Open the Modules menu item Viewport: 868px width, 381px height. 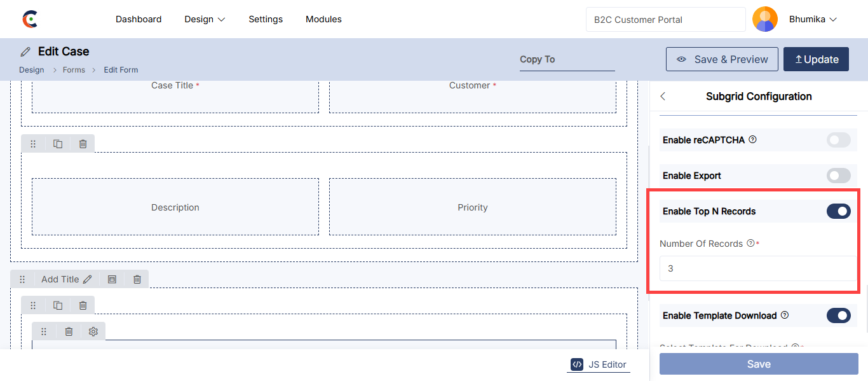323,20
